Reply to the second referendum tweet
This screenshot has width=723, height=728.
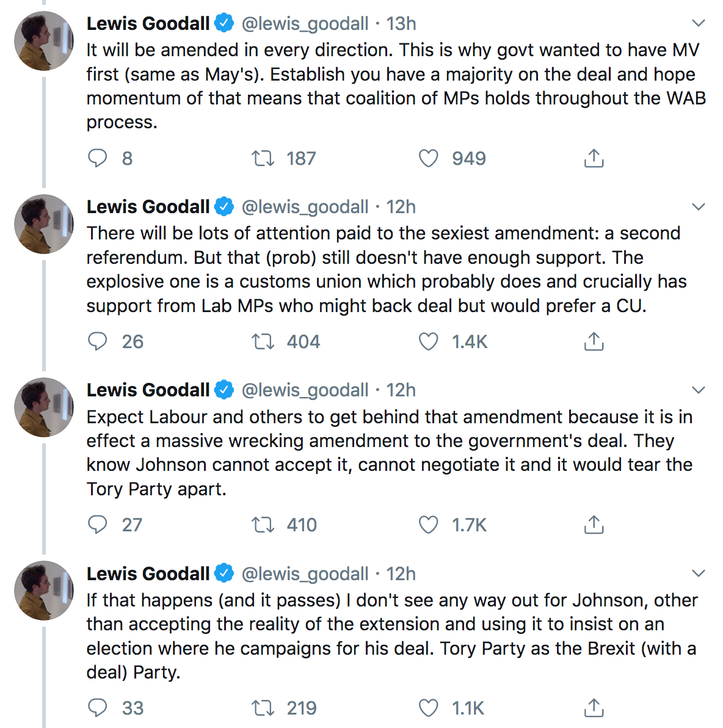(98, 341)
